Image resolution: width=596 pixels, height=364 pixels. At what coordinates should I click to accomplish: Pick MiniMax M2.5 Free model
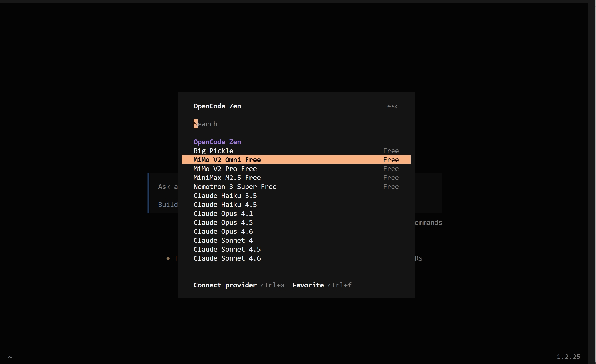pos(296,178)
